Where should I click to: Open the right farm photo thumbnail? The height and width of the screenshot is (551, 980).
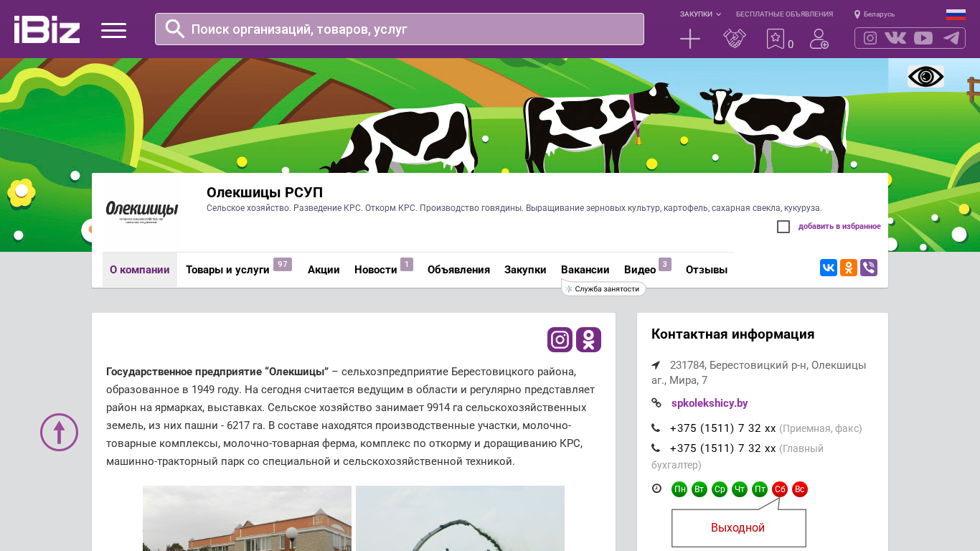tap(460, 518)
